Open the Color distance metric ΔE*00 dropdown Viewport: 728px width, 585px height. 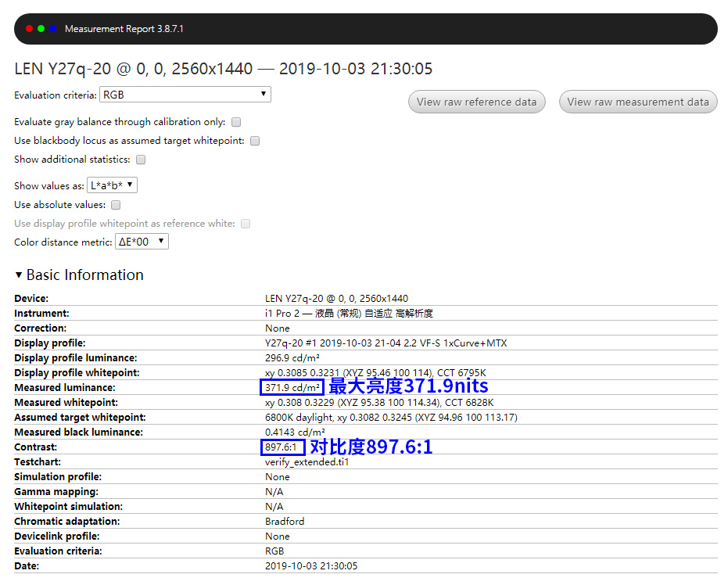point(142,242)
